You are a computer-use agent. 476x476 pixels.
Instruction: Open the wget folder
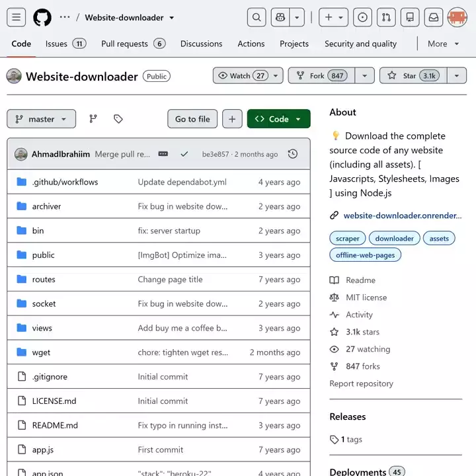(x=41, y=352)
